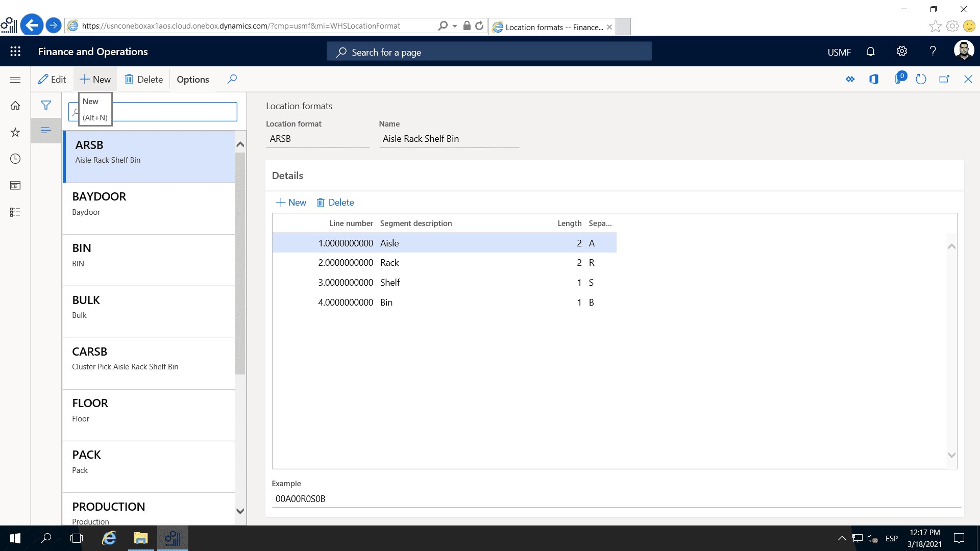
Task: Collapse the location formats list pane
Action: point(46,131)
